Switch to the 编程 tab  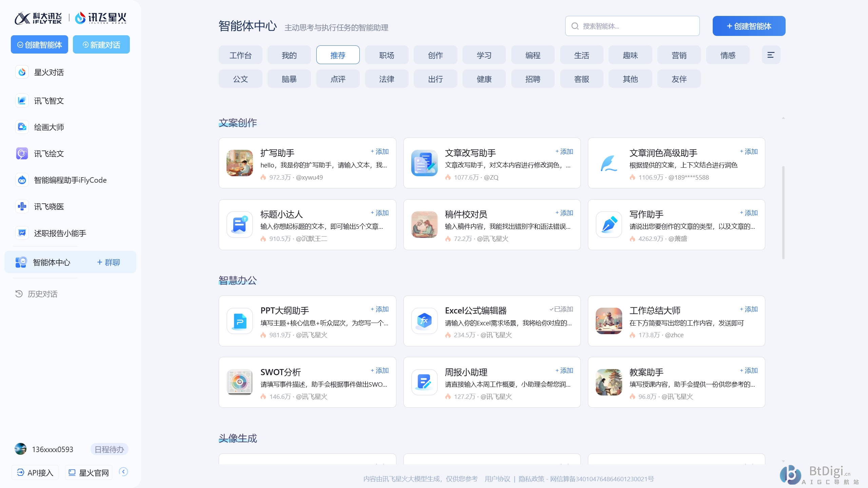point(533,55)
